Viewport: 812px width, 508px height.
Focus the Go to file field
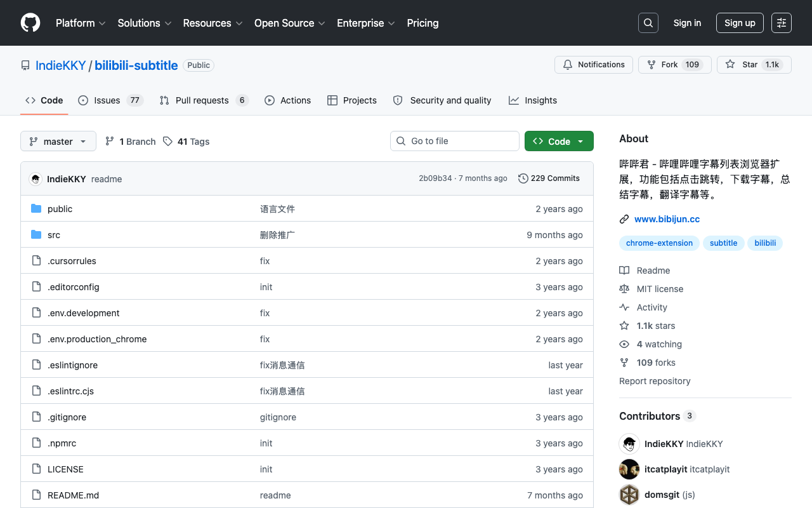(x=455, y=141)
